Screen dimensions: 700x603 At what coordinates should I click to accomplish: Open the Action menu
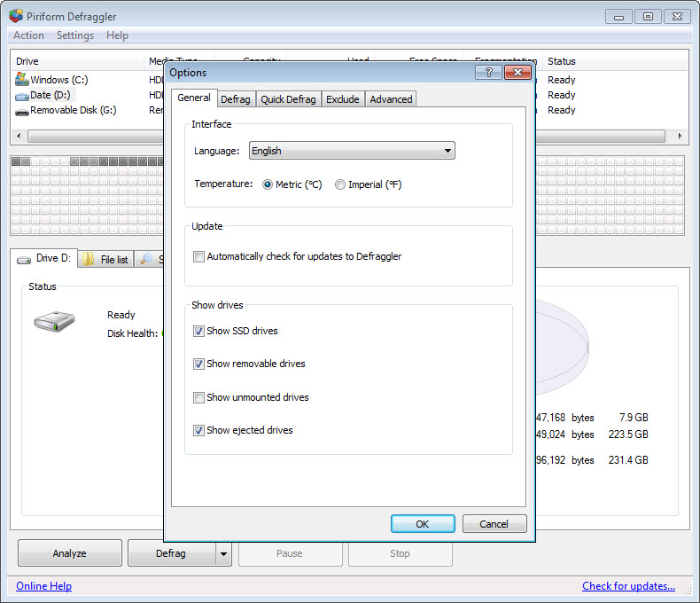point(28,35)
